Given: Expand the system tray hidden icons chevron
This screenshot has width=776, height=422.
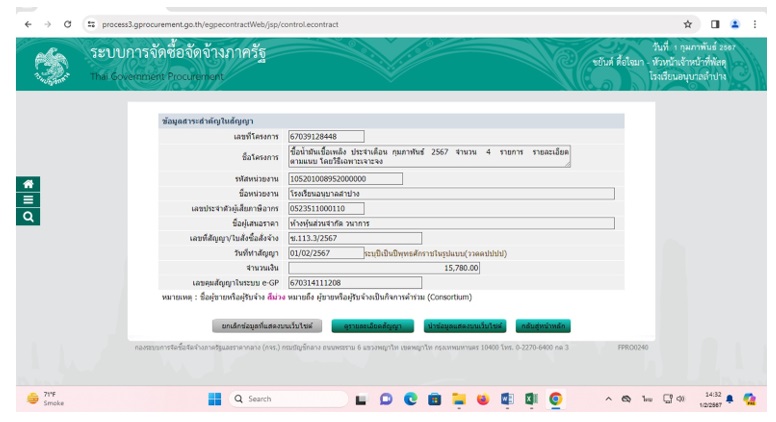Looking at the screenshot, I should coord(608,399).
